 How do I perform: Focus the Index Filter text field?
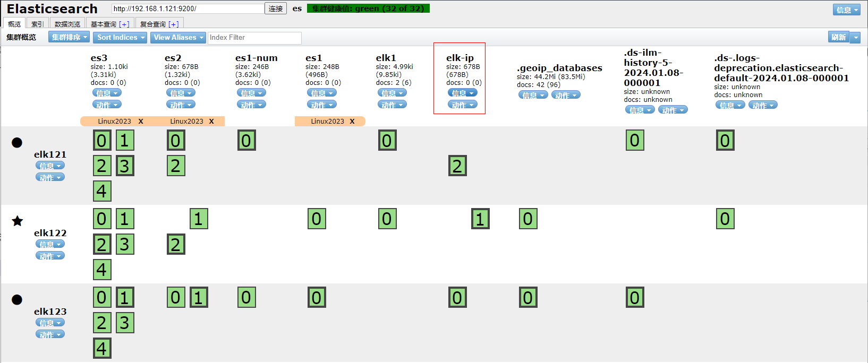point(254,38)
